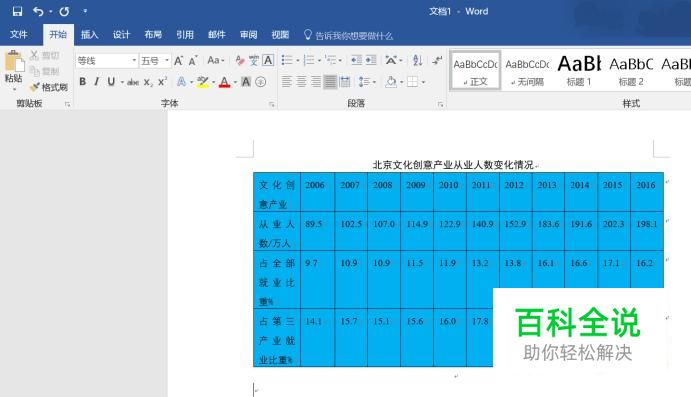Switch to the 引用 tab

185,34
